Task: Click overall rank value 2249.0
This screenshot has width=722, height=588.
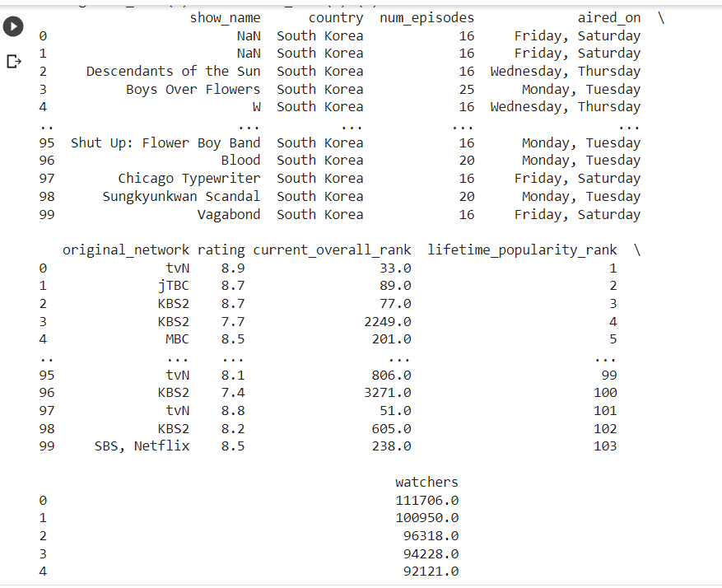Action: click(x=388, y=321)
